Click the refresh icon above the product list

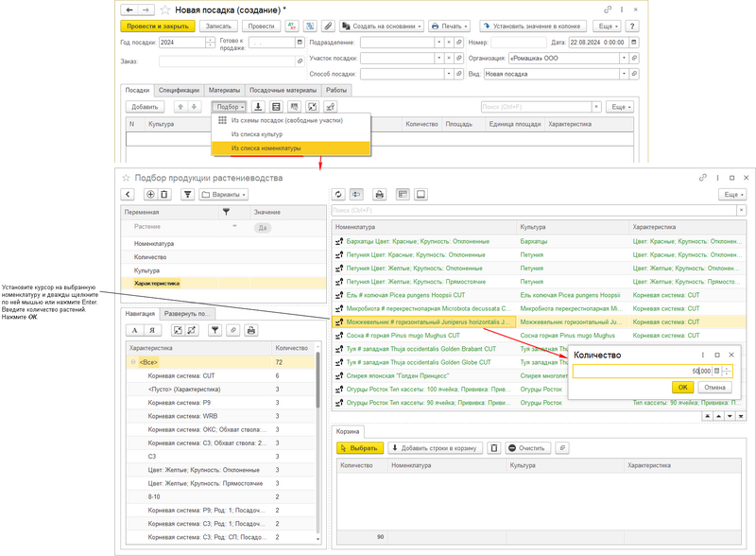(339, 194)
